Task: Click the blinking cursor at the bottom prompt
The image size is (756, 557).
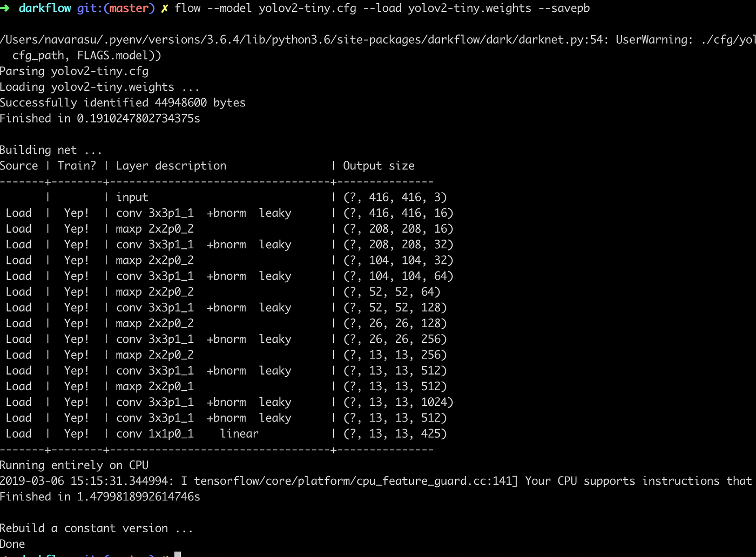Action: [177, 554]
